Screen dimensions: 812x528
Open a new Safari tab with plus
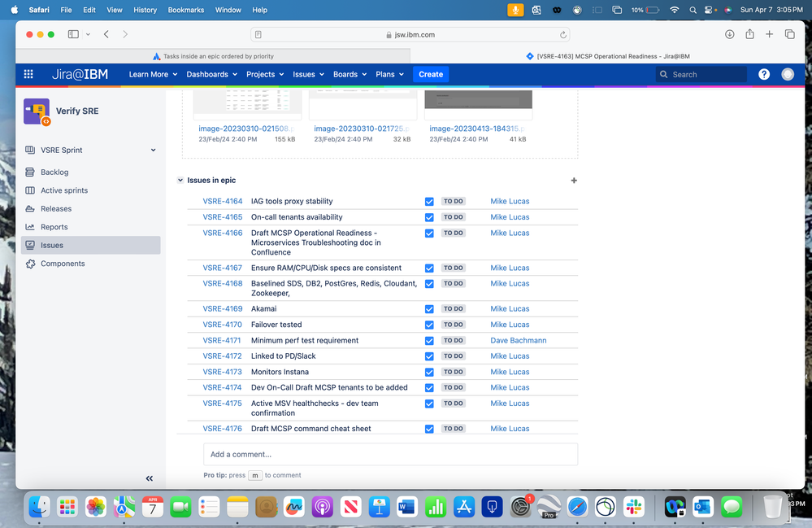(x=770, y=34)
